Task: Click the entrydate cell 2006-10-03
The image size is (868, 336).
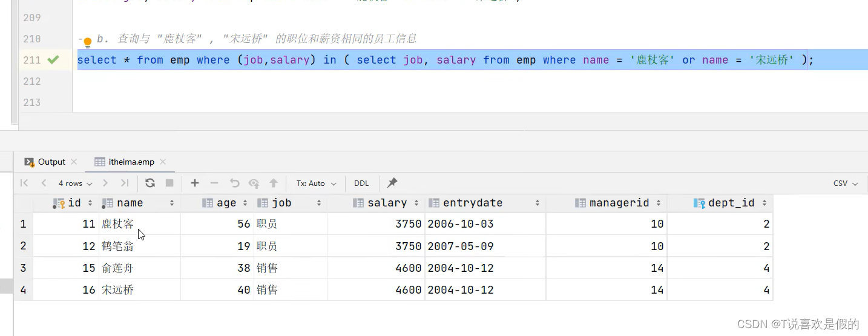Action: [x=485, y=224]
